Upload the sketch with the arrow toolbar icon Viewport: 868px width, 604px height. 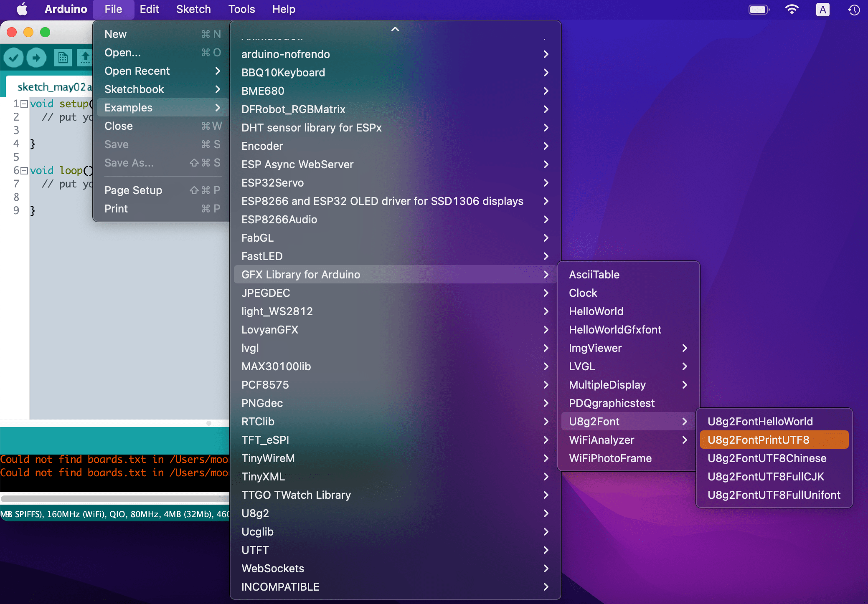pos(36,57)
